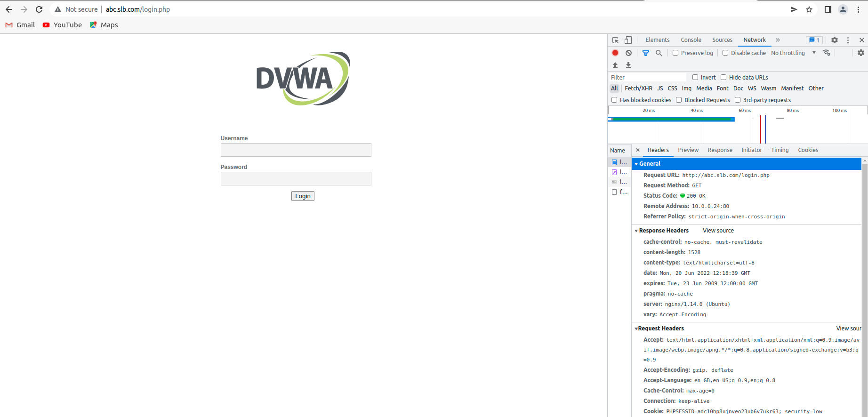The image size is (868, 417).
Task: Open the Network panel settings gear
Action: [861, 53]
